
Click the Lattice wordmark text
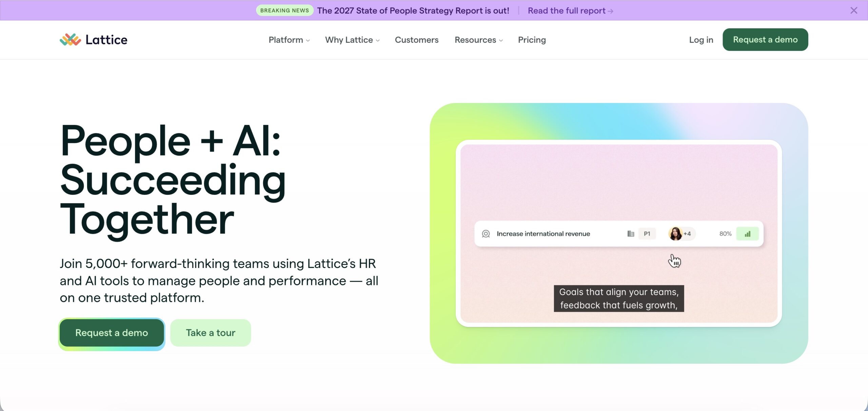coord(106,40)
